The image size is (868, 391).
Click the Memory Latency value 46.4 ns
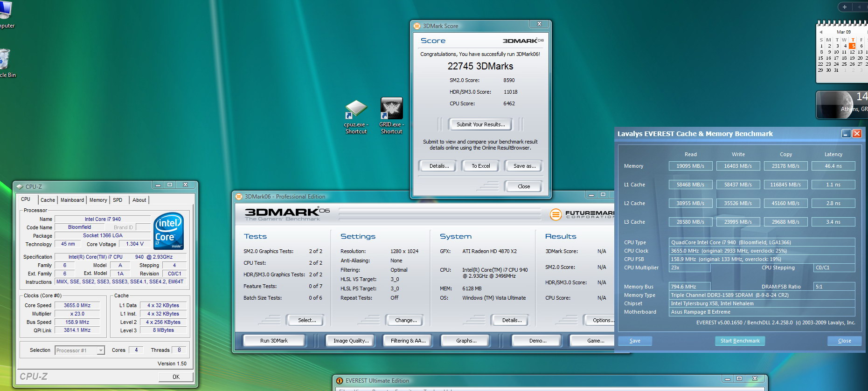pyautogui.click(x=833, y=166)
